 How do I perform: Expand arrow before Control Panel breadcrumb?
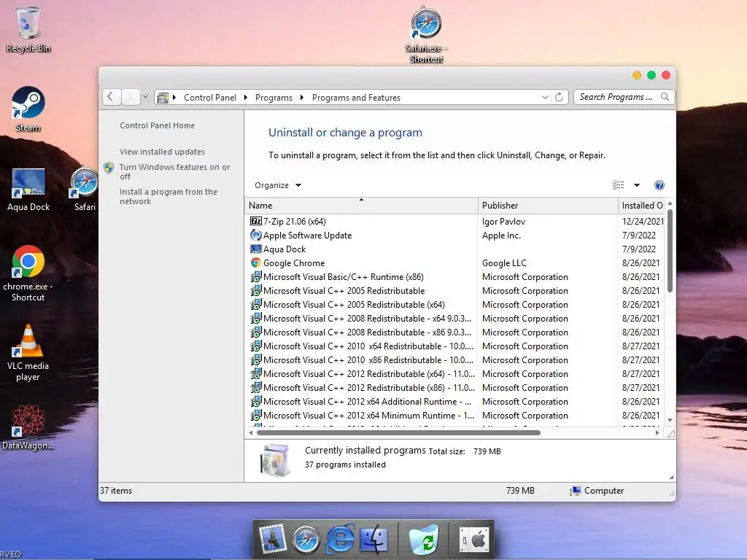(174, 98)
